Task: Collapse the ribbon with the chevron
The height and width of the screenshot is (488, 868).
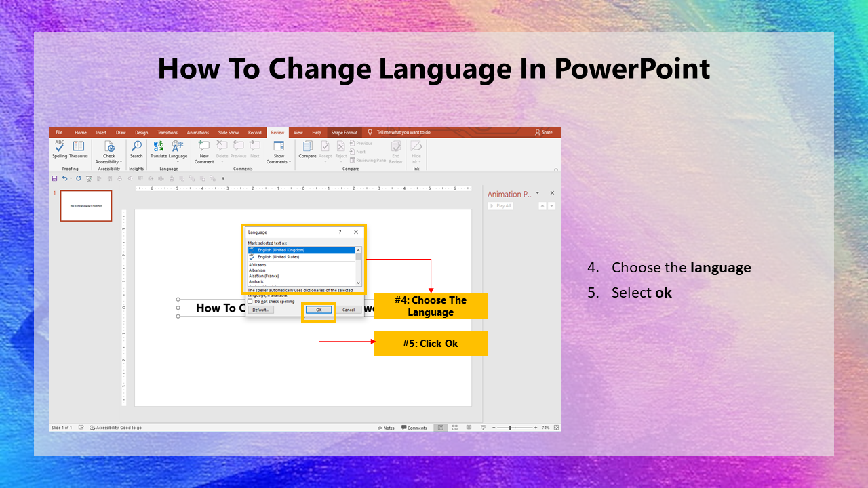Action: coord(556,169)
